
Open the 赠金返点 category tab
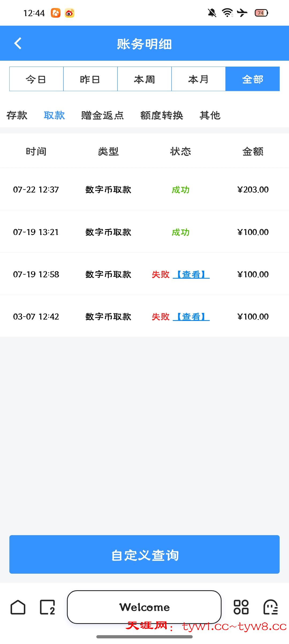(x=102, y=116)
